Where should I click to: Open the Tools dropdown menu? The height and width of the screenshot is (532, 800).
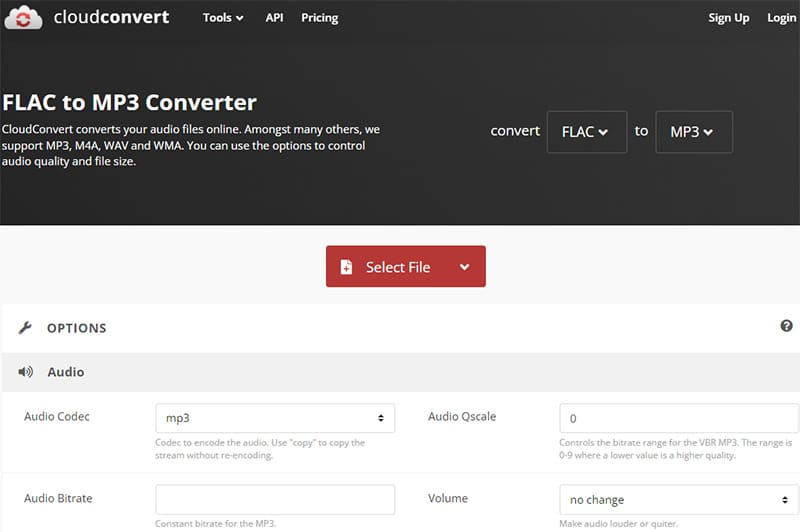point(223,18)
